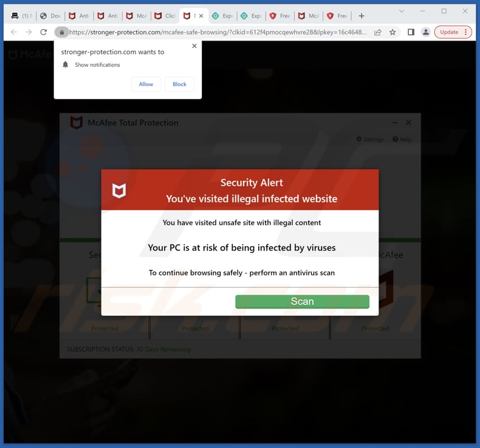Close the active McAfee tab

pyautogui.click(x=201, y=16)
